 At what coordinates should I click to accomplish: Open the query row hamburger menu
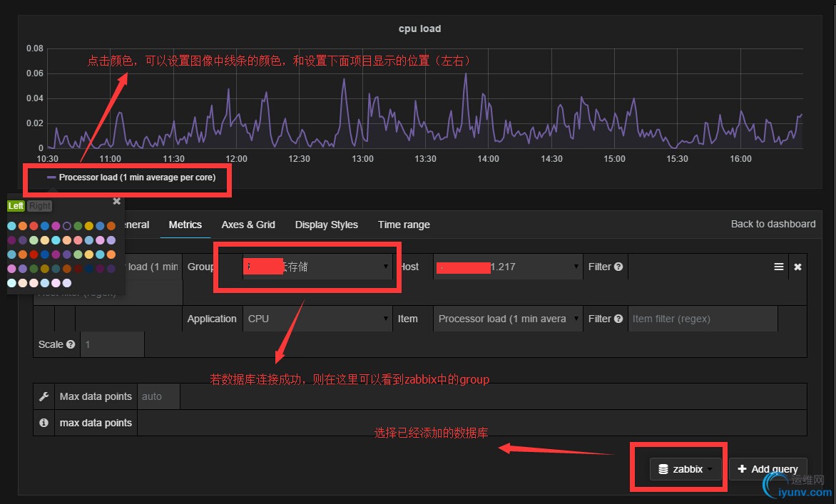click(778, 267)
